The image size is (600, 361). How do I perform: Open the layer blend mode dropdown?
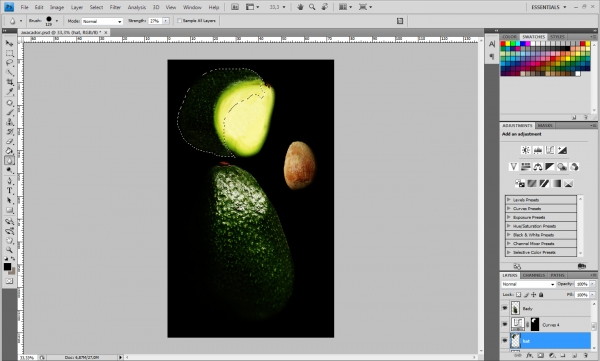click(x=528, y=284)
